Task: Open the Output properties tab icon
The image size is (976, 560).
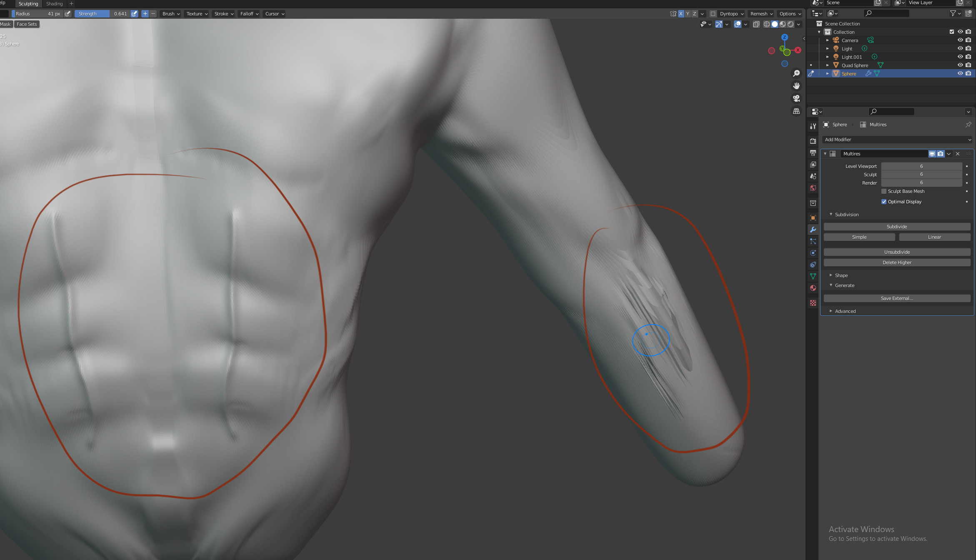Action: pyautogui.click(x=813, y=152)
